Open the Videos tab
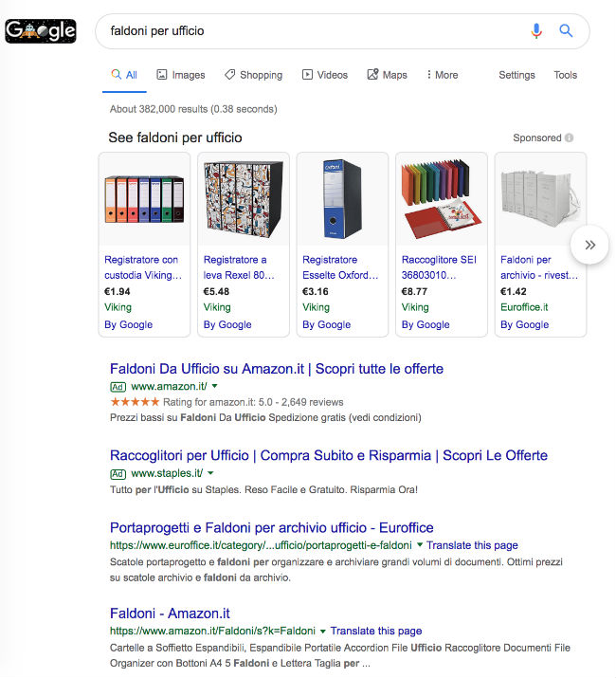 tap(325, 75)
